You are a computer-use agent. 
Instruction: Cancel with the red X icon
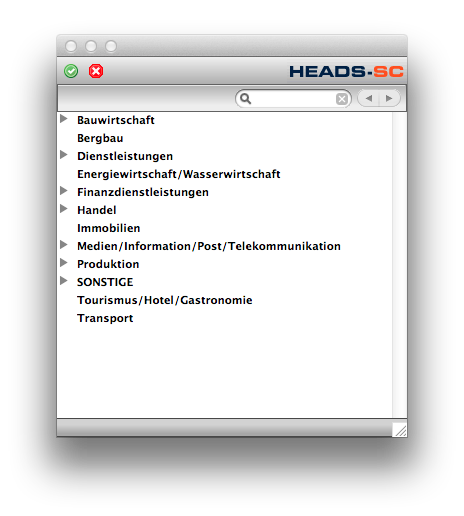click(x=96, y=71)
